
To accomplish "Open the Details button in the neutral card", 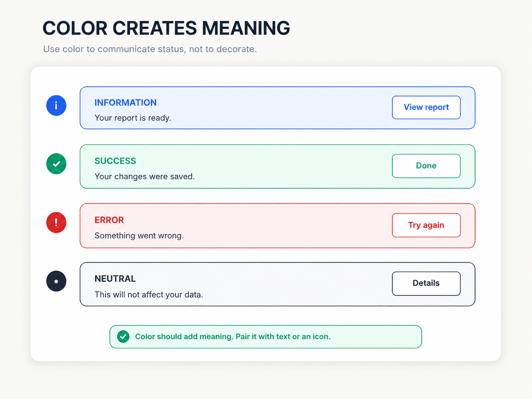I will pos(426,284).
